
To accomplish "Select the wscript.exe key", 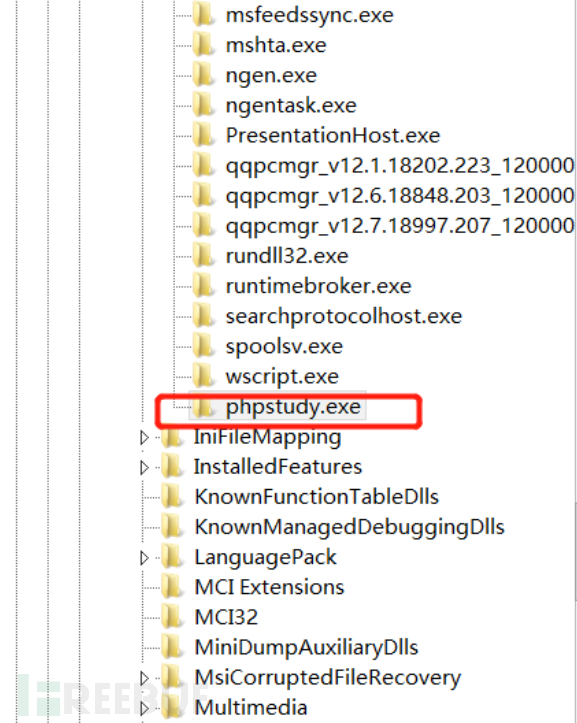I will click(282, 377).
